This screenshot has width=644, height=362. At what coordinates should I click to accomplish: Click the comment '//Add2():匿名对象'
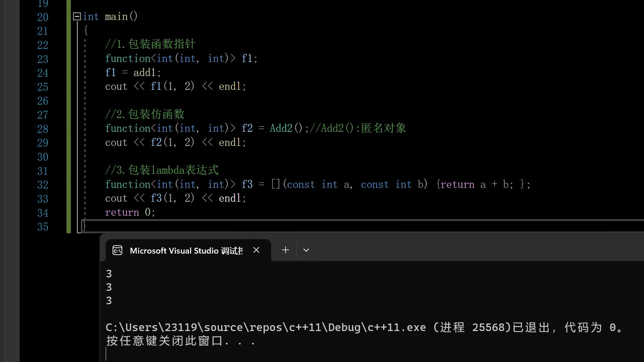[x=358, y=128]
